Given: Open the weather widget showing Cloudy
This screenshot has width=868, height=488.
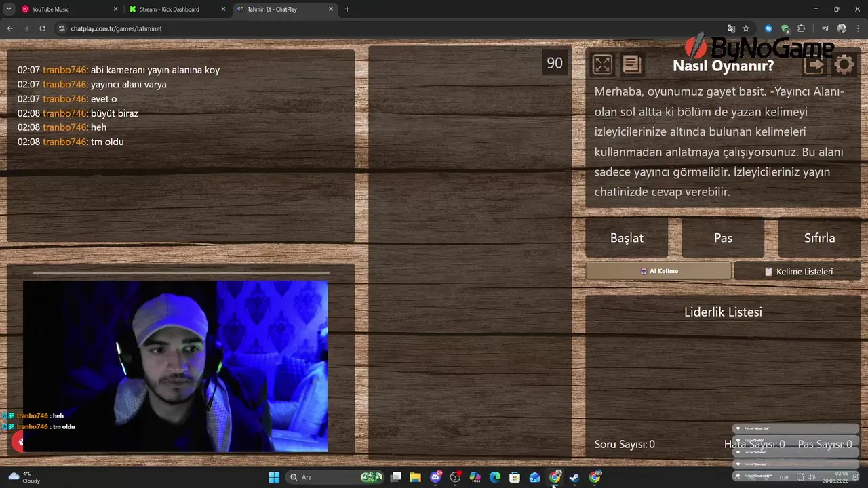Looking at the screenshot, I should click(24, 477).
